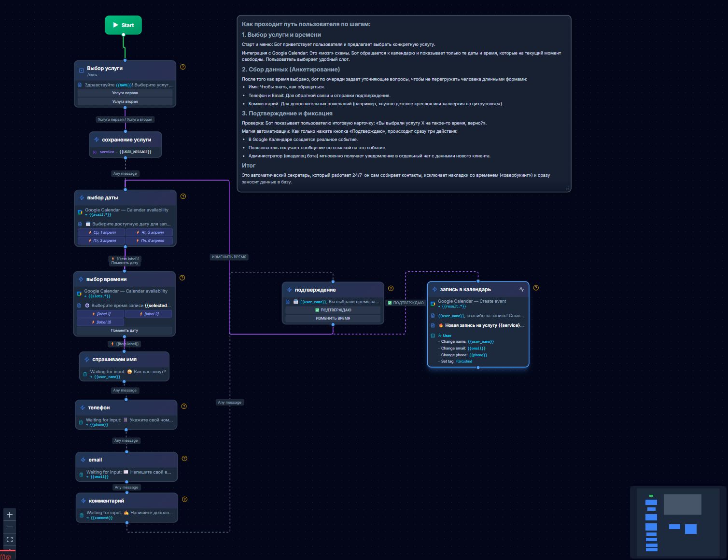Select the Услуга первая button
Viewport: 728px width, 560px height.
pyautogui.click(x=125, y=93)
